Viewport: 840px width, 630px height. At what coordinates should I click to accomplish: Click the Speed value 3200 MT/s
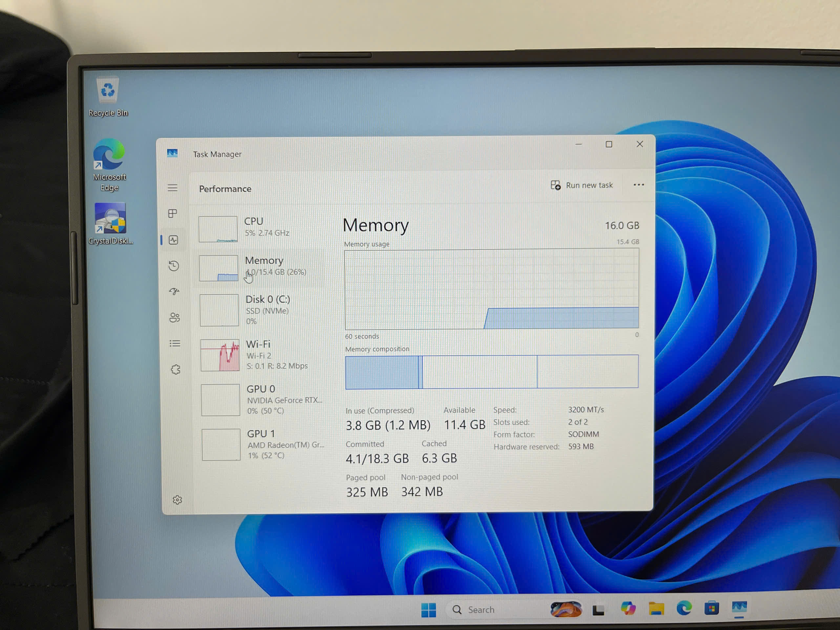click(x=586, y=409)
